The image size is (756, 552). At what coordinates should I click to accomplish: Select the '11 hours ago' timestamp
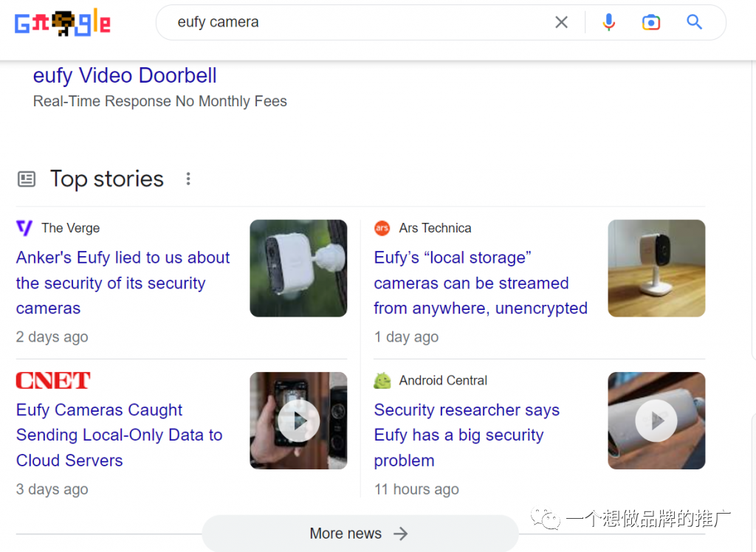coord(416,489)
